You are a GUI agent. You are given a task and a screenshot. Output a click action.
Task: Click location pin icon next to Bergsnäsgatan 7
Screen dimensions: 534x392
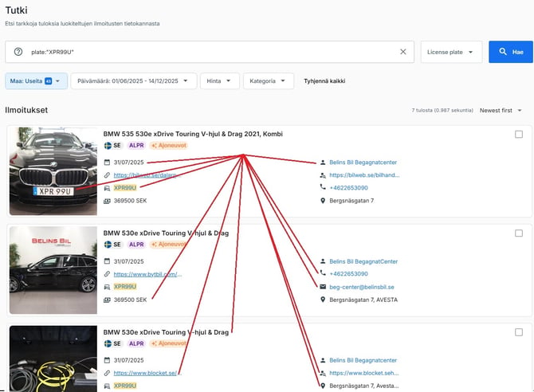click(323, 201)
